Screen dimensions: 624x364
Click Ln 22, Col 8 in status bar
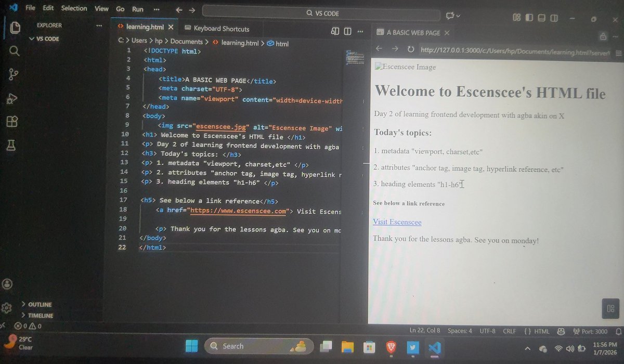[425, 331]
